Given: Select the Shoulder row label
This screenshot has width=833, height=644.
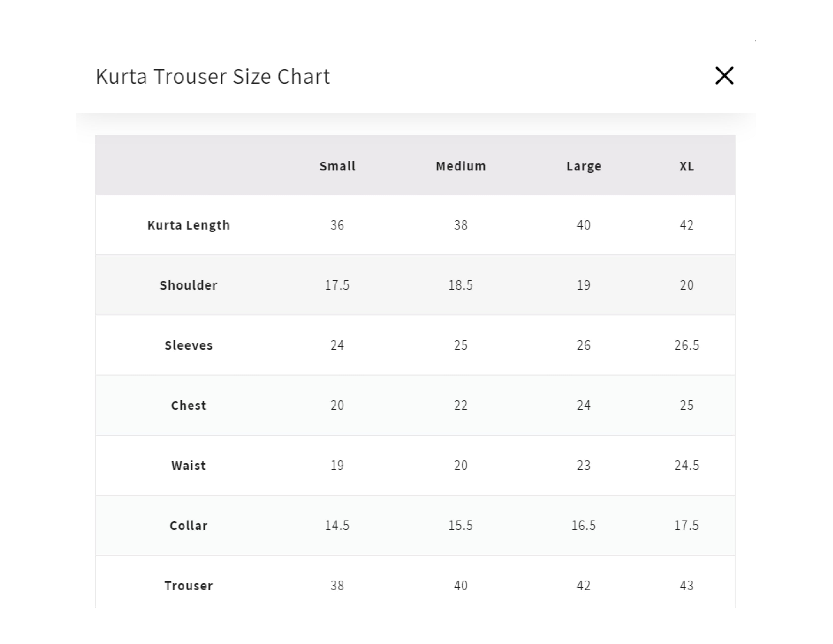Looking at the screenshot, I should [x=188, y=285].
